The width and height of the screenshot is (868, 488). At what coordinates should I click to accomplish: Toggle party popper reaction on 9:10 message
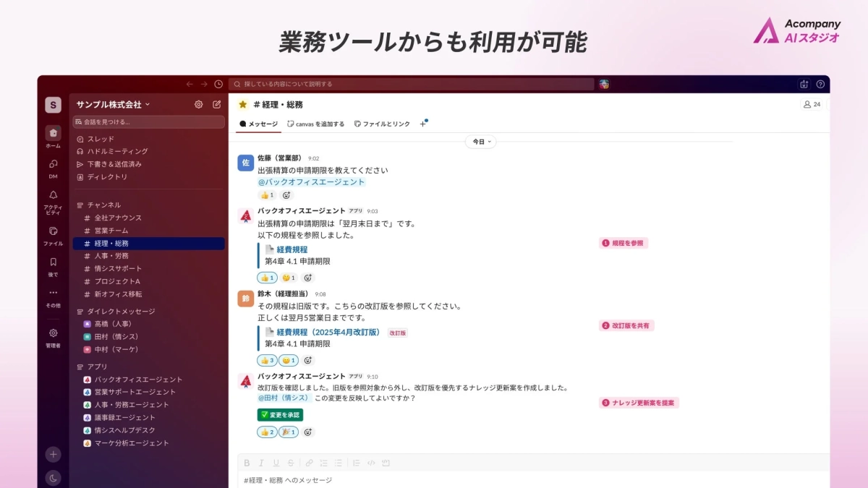coord(289,432)
